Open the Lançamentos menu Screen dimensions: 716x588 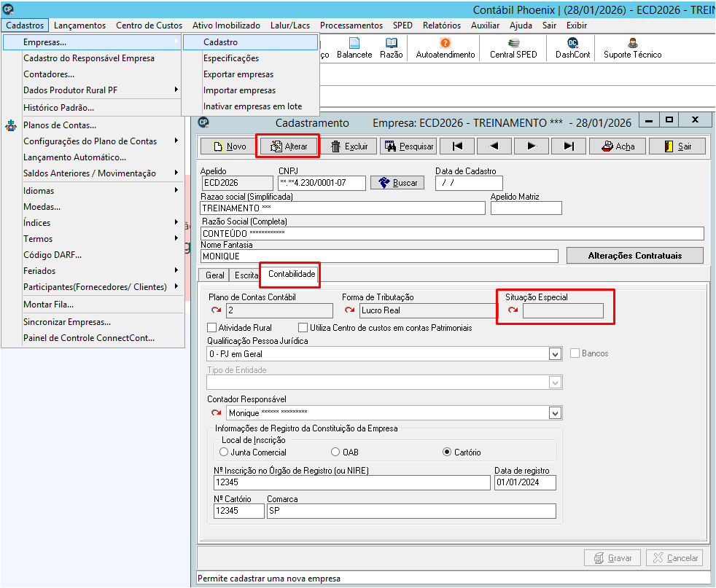pyautogui.click(x=79, y=26)
